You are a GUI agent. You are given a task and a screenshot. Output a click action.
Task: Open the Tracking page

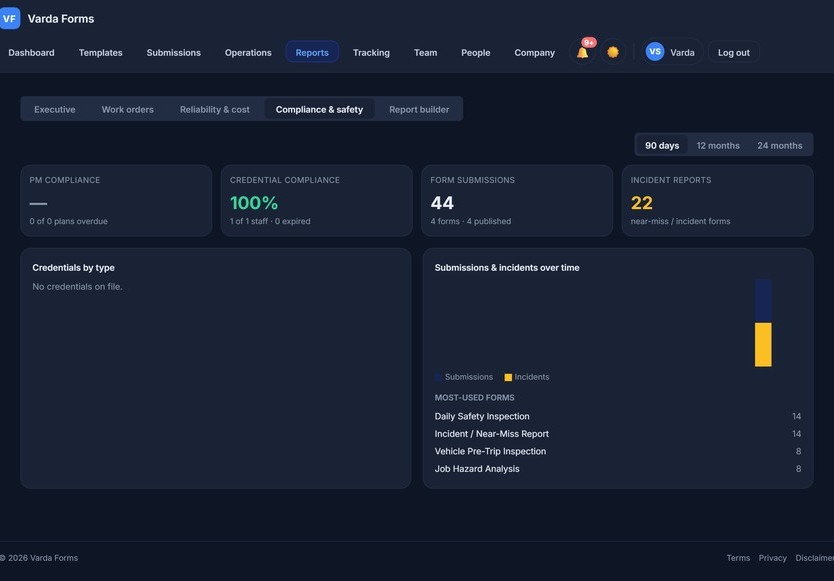371,53
